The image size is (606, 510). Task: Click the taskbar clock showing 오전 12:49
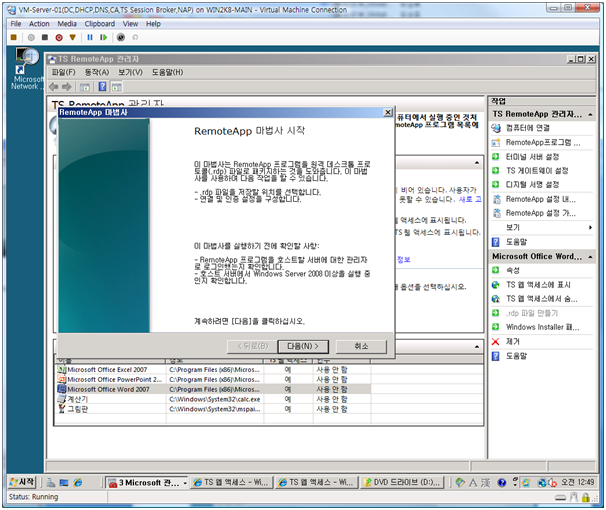click(x=577, y=482)
